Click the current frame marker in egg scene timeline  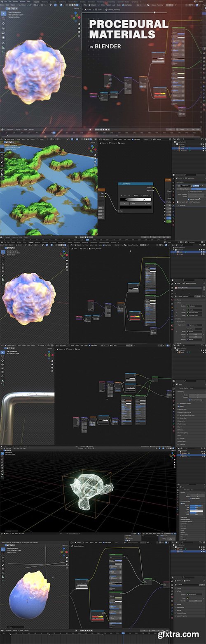tap(123, 633)
